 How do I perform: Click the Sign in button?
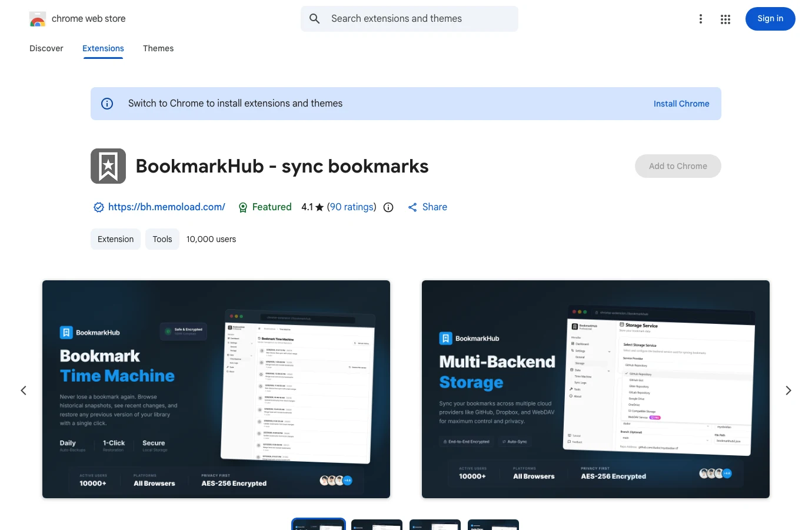[x=770, y=19]
